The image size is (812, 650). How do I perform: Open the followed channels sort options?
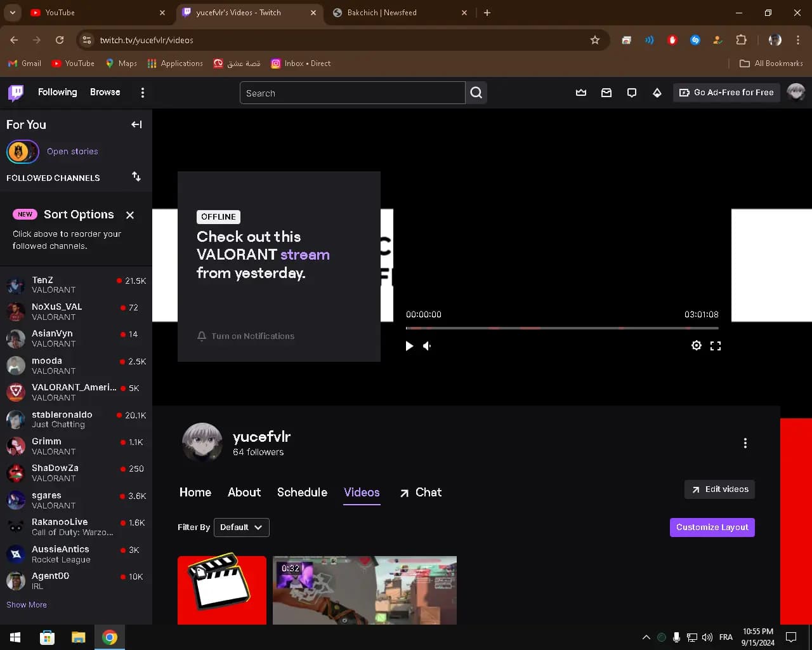pyautogui.click(x=136, y=176)
